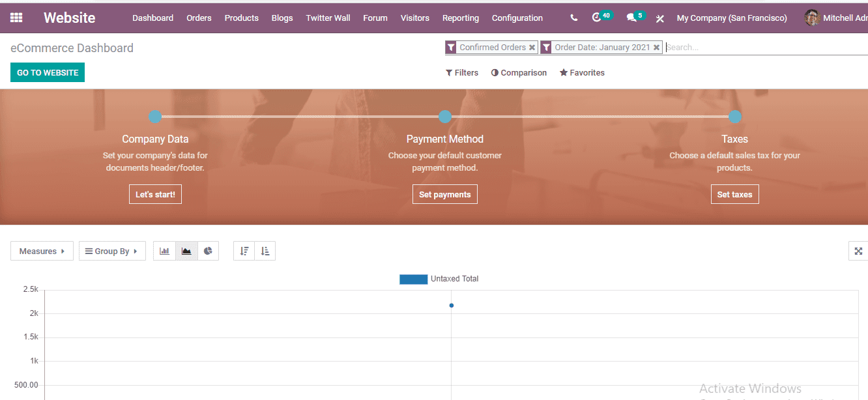
Task: Click the Company Data heading
Action: (x=155, y=139)
